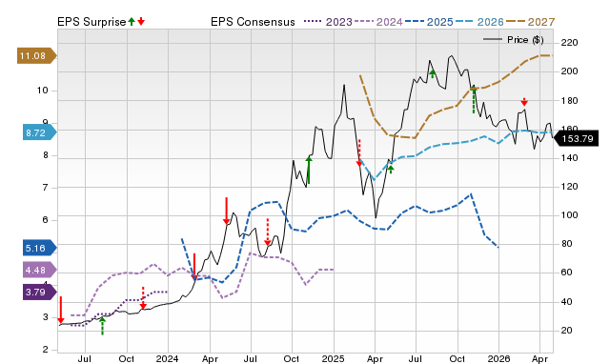This screenshot has height=364, width=610.
Task: Click the EPS Consensus legend label
Action: (253, 22)
